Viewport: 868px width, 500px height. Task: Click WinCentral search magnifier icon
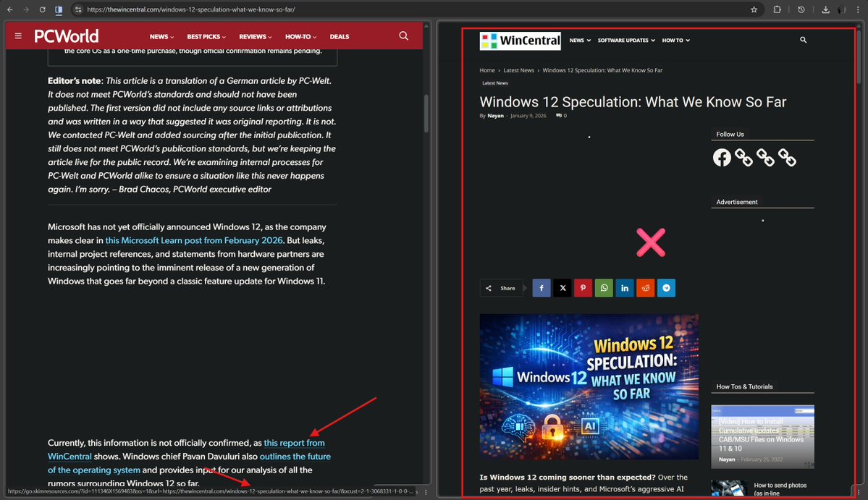[x=804, y=40]
